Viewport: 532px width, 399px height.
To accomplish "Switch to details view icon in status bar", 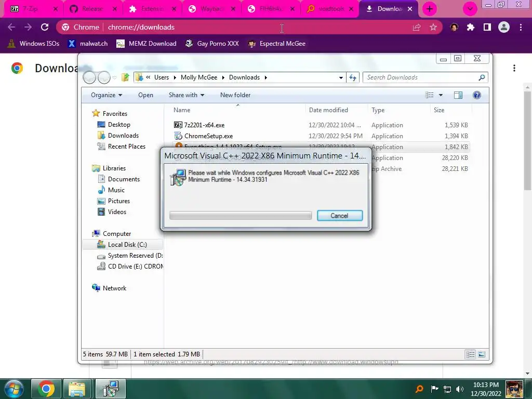I will pyautogui.click(x=470, y=354).
